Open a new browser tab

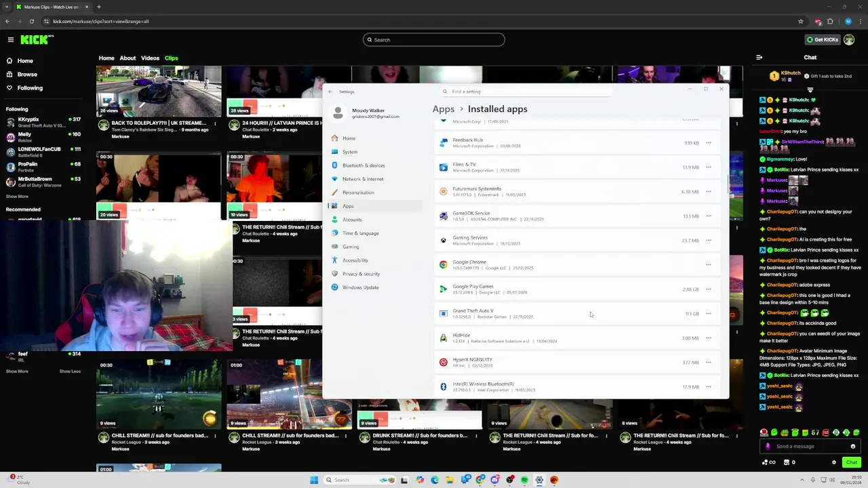click(98, 7)
